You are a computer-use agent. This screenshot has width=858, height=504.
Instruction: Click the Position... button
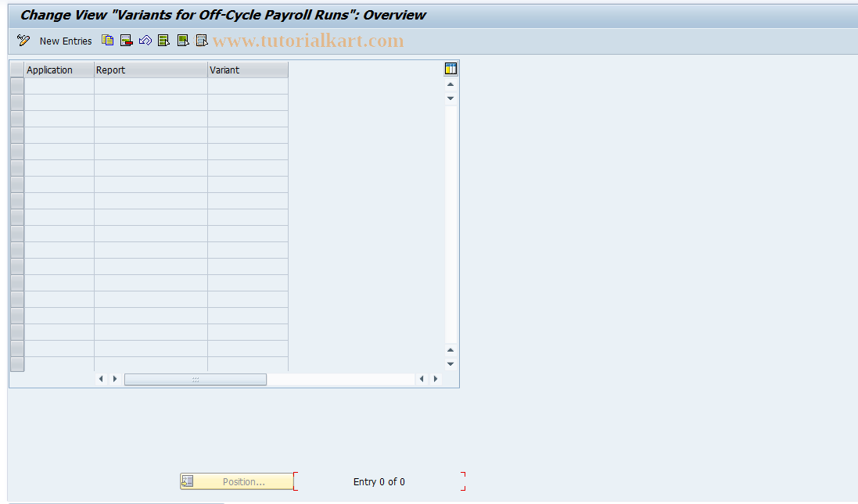tap(237, 481)
